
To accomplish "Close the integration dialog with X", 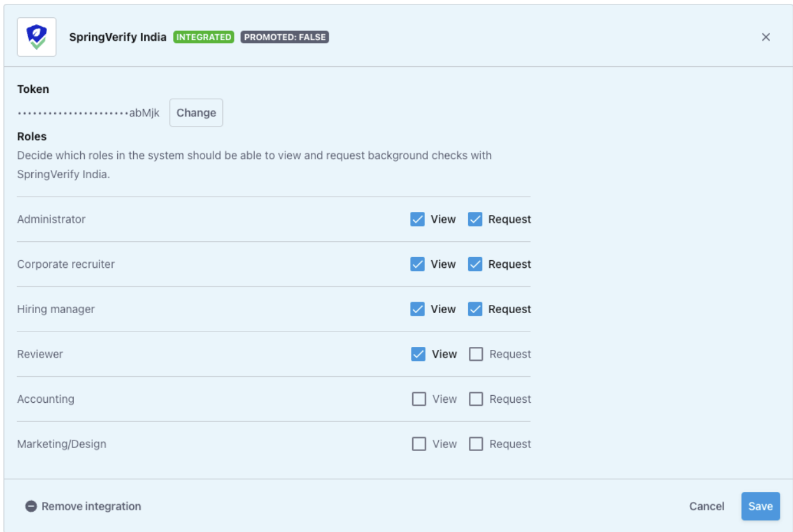I will [x=766, y=37].
